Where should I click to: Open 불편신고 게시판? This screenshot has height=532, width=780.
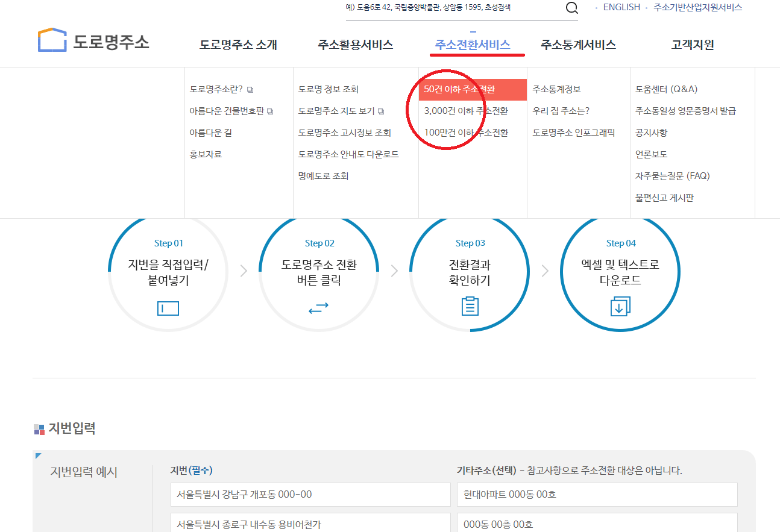coord(664,198)
